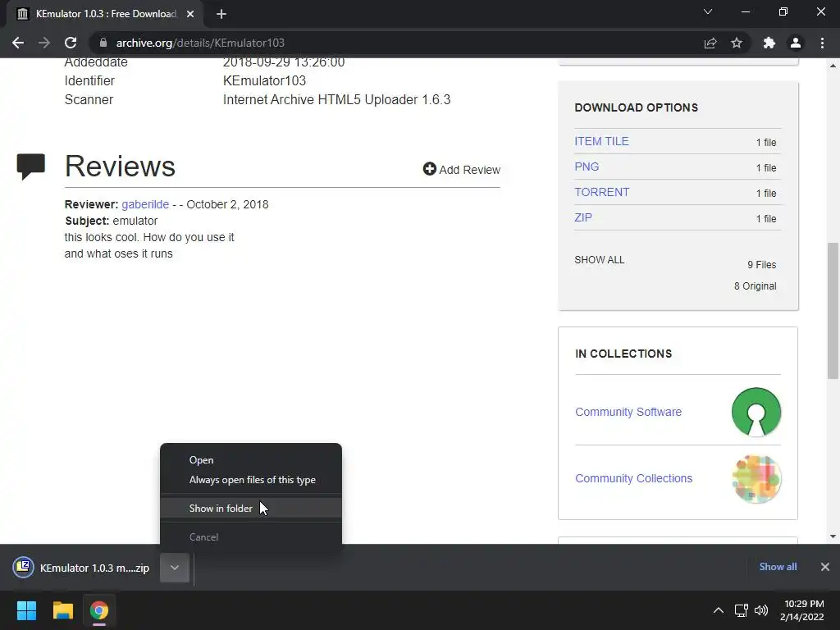Image resolution: width=840 pixels, height=630 pixels.
Task: Click the page scroll up arrow
Action: (833, 66)
